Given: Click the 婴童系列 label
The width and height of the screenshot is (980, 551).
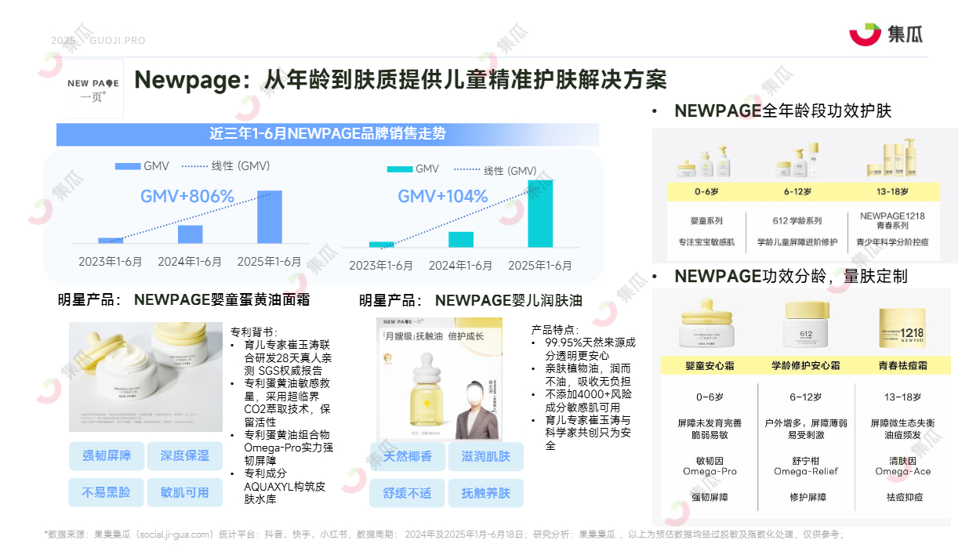Looking at the screenshot, I should click(x=706, y=221).
